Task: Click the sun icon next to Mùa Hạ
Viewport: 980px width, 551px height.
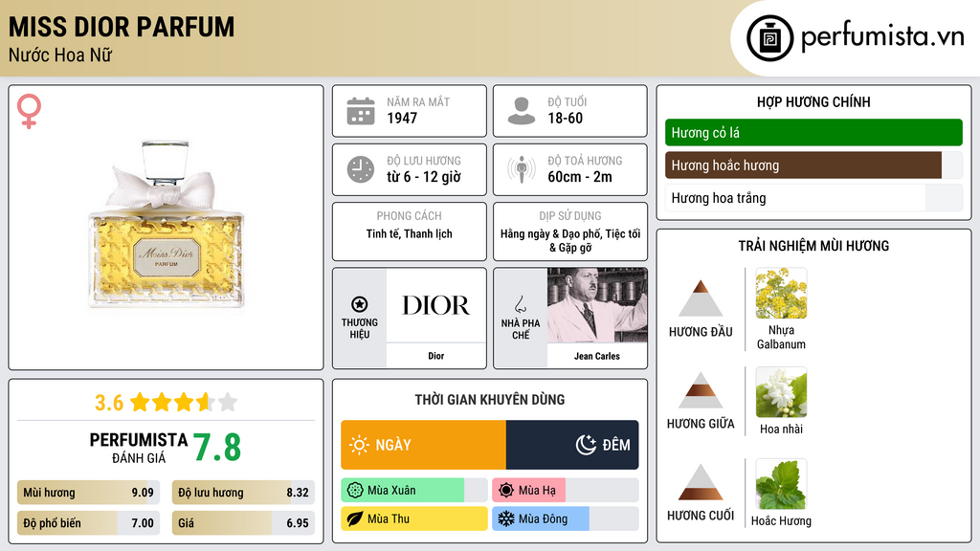Action: (506, 491)
